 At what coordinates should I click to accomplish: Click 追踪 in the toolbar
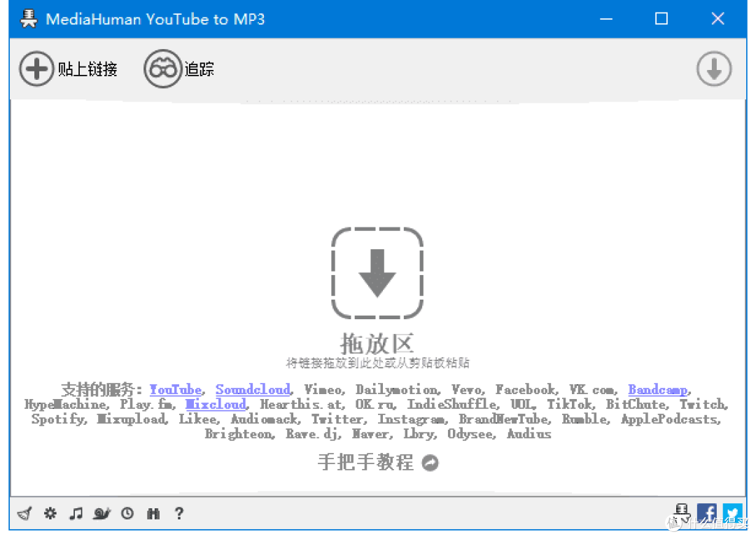click(179, 69)
